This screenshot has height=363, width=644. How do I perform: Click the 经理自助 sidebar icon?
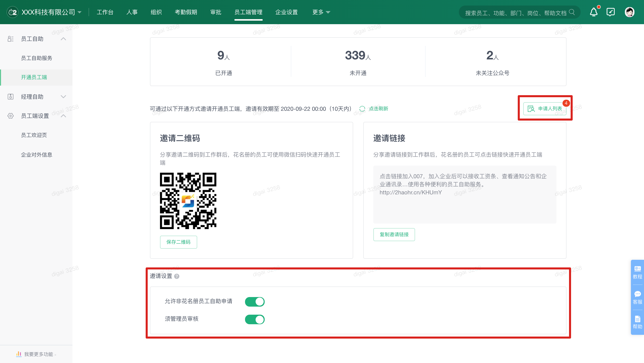pos(11,97)
